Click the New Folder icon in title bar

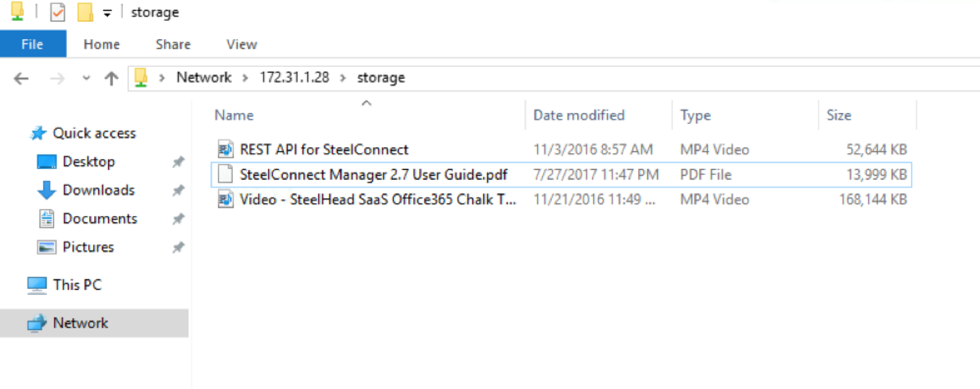click(85, 12)
